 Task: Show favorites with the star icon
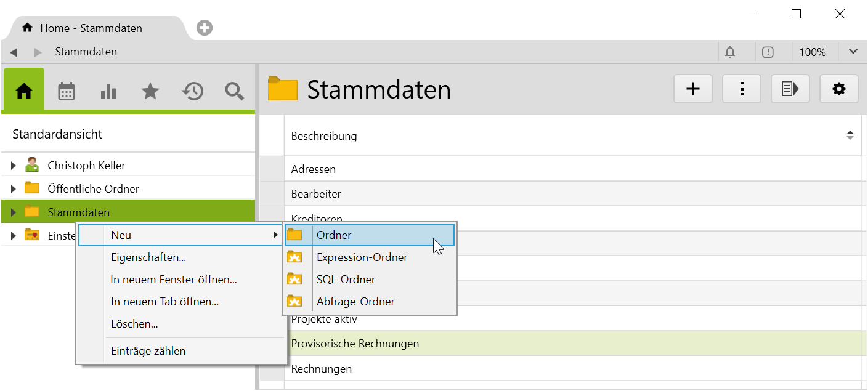pos(150,91)
